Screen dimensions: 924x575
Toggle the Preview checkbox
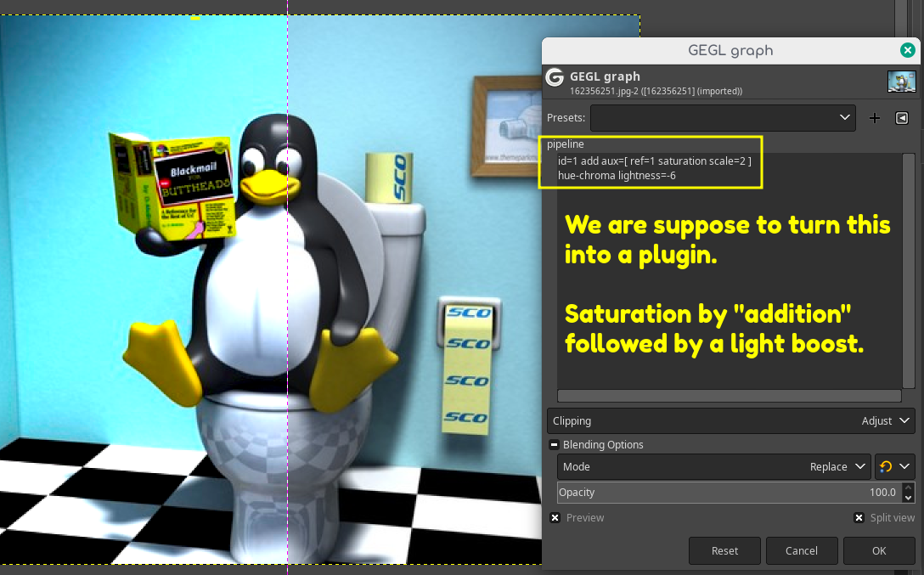(555, 518)
